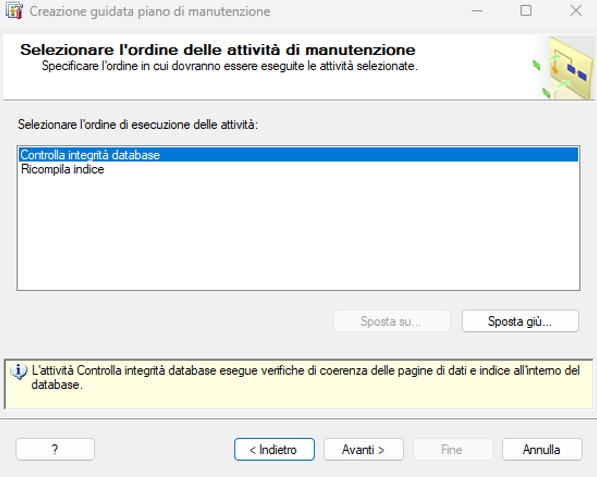
Task: Click the 'Creazione guidata piano di manutenzione' window title
Action: click(x=150, y=11)
